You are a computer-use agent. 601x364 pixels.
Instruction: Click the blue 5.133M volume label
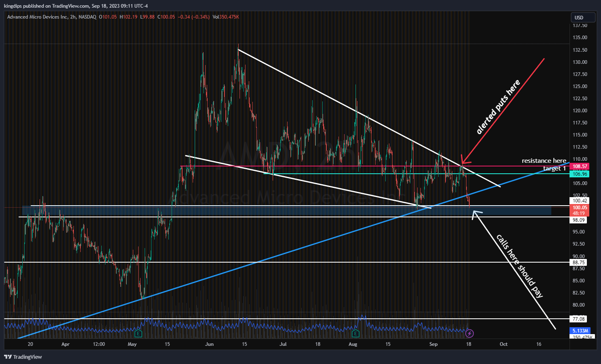pos(580,331)
